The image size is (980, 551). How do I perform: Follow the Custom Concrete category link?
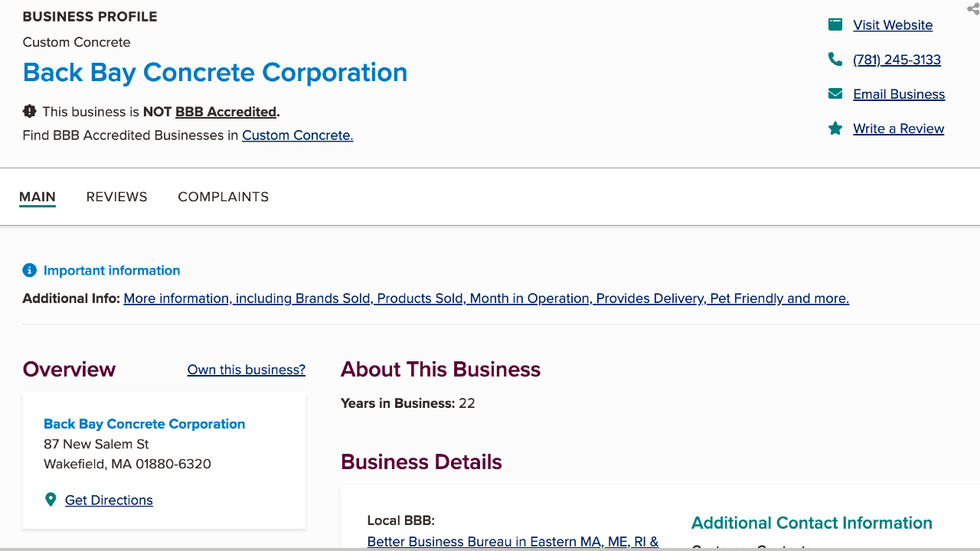tap(298, 135)
